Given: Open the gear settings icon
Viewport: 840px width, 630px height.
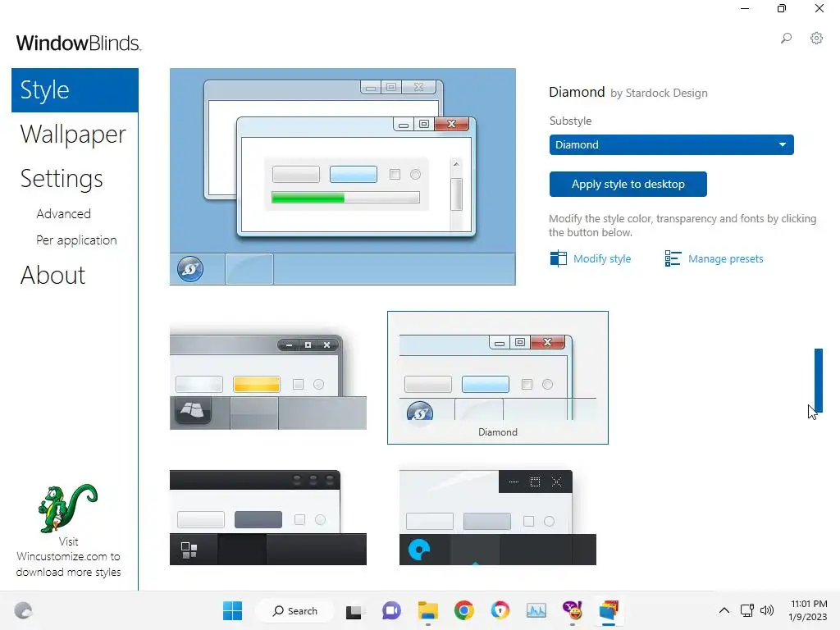Looking at the screenshot, I should (x=816, y=38).
